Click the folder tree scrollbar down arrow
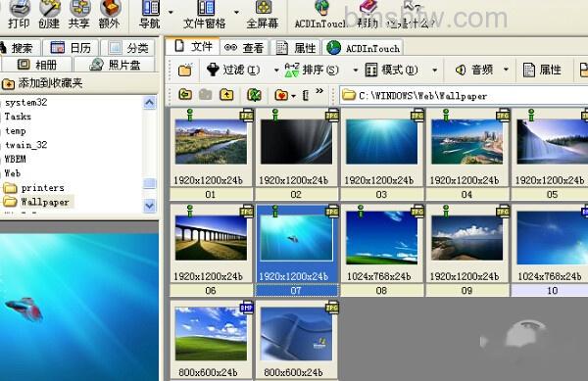 [x=150, y=206]
